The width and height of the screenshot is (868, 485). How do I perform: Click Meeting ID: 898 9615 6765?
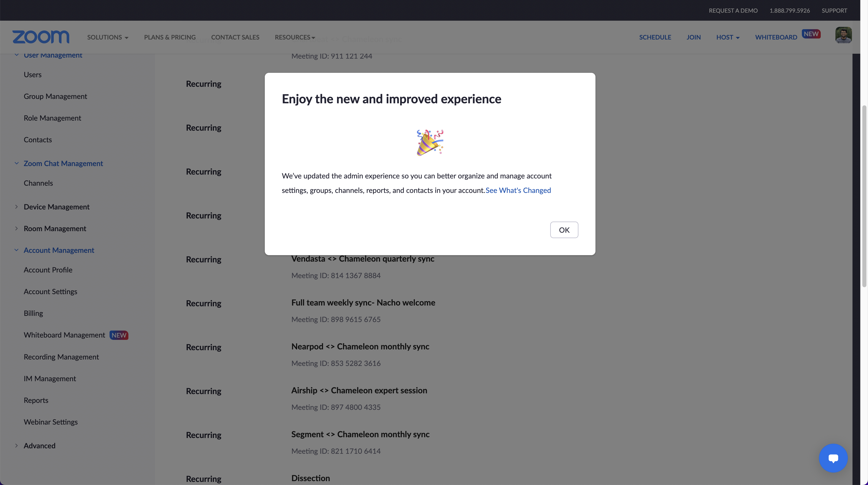[x=336, y=319]
